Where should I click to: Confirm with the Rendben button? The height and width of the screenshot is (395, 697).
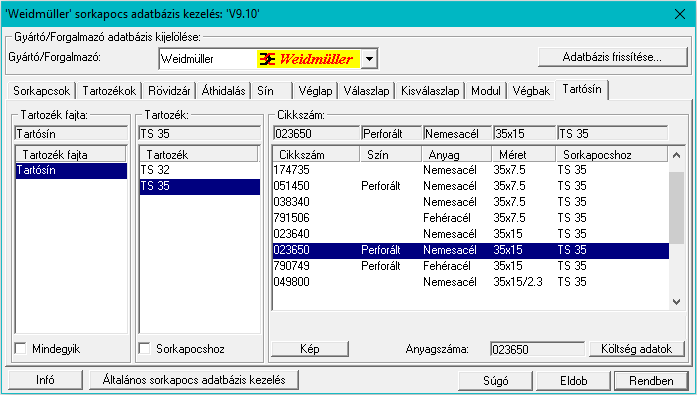pyautogui.click(x=651, y=381)
